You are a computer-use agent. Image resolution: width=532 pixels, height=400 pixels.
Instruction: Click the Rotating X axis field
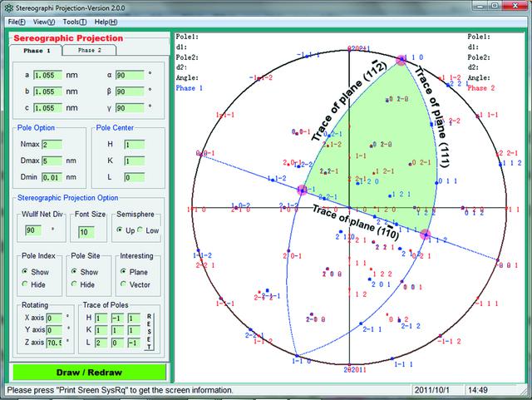pyautogui.click(x=54, y=319)
